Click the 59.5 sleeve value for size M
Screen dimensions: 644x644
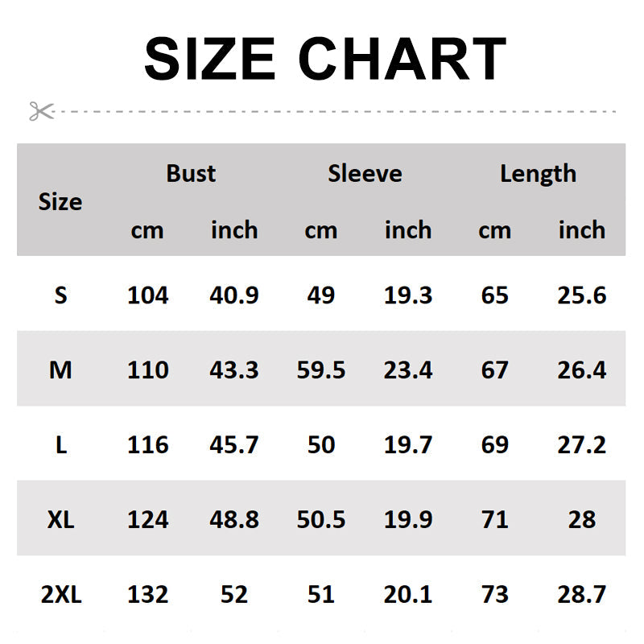[x=321, y=370]
